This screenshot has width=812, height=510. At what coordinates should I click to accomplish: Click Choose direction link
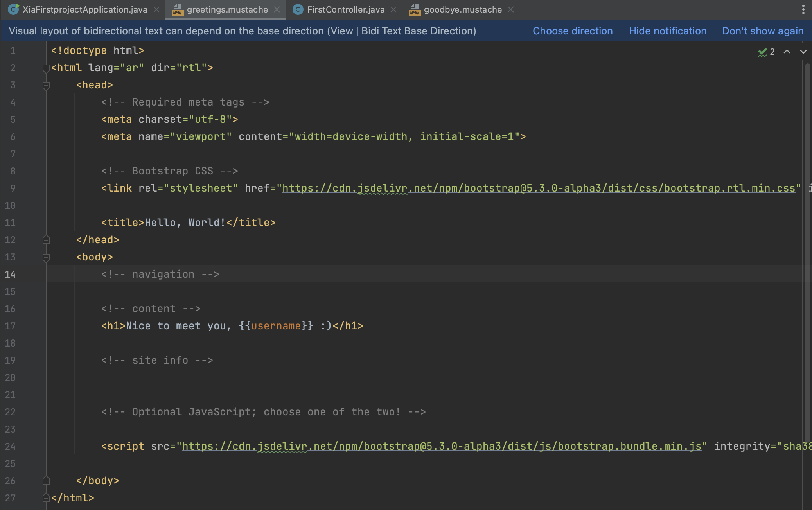pyautogui.click(x=573, y=31)
